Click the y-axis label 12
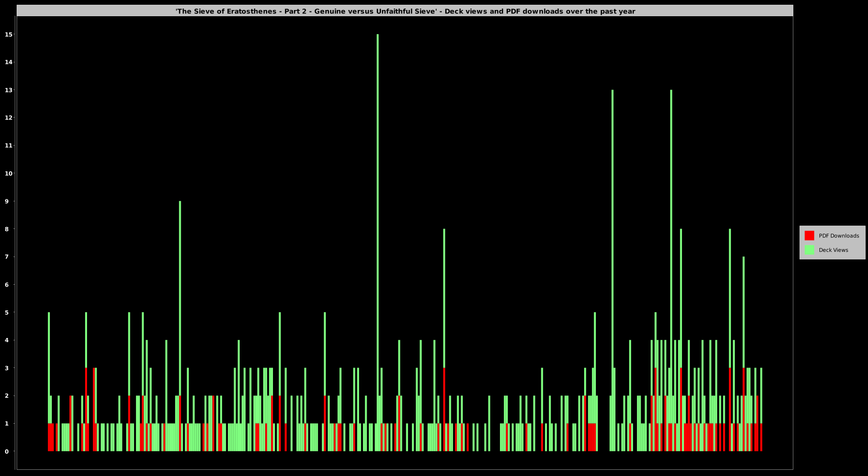868x476 pixels. pyautogui.click(x=9, y=118)
